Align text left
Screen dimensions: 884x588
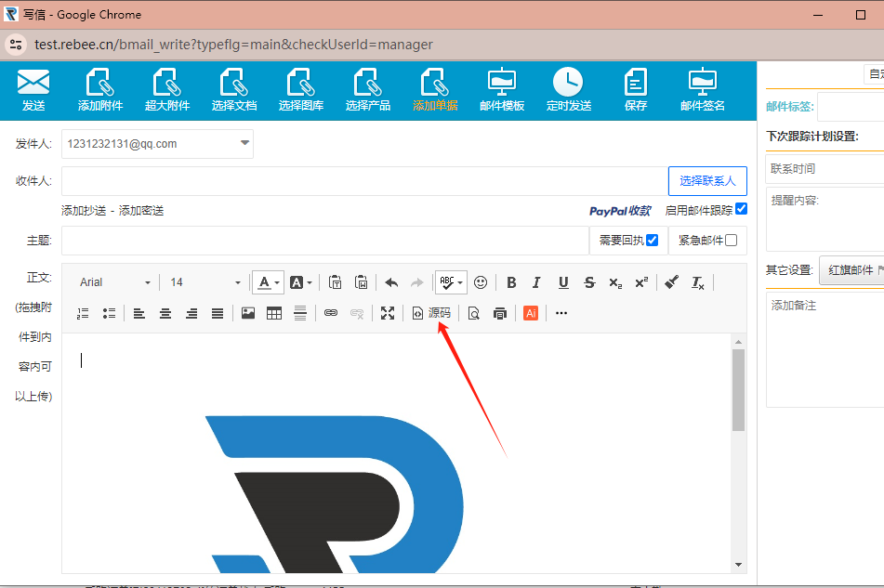tap(139, 313)
